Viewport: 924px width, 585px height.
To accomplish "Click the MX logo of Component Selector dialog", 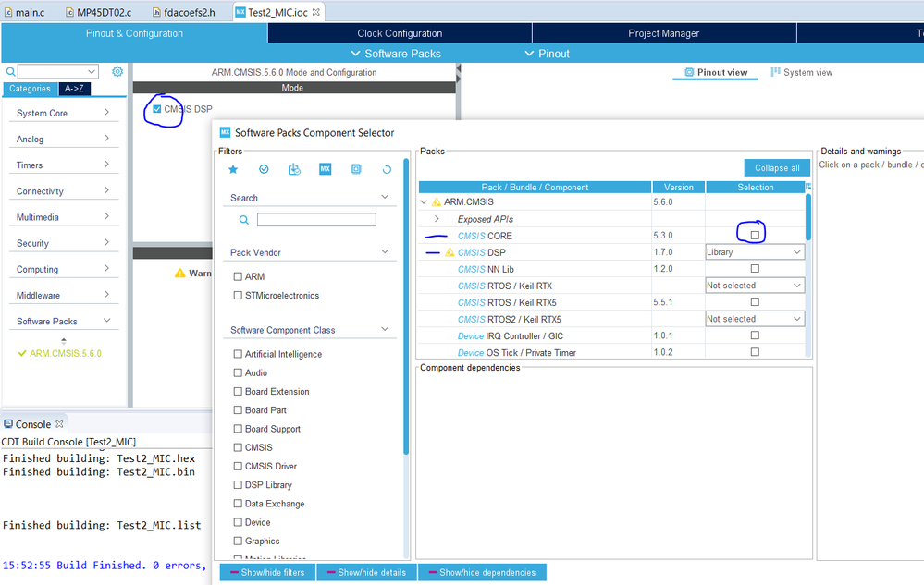I will point(225,132).
